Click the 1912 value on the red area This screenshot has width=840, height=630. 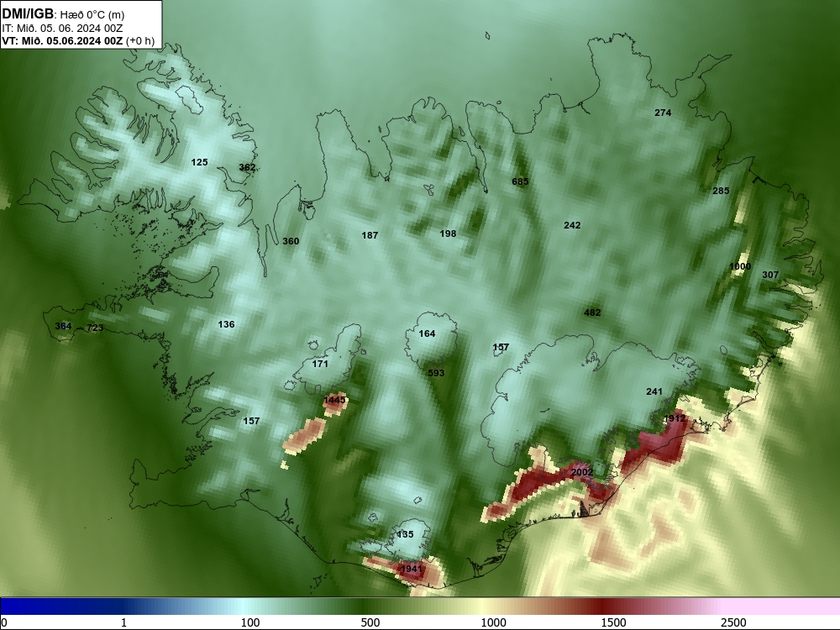coord(675,418)
